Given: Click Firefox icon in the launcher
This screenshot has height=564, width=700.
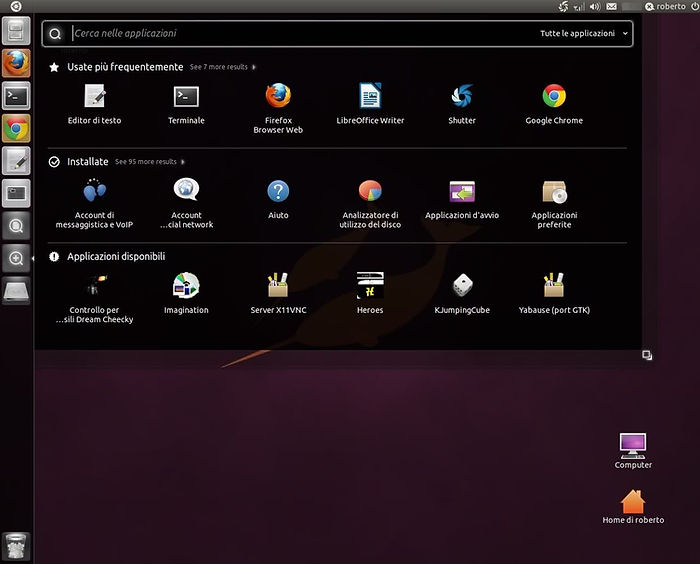Looking at the screenshot, I should click(x=16, y=63).
